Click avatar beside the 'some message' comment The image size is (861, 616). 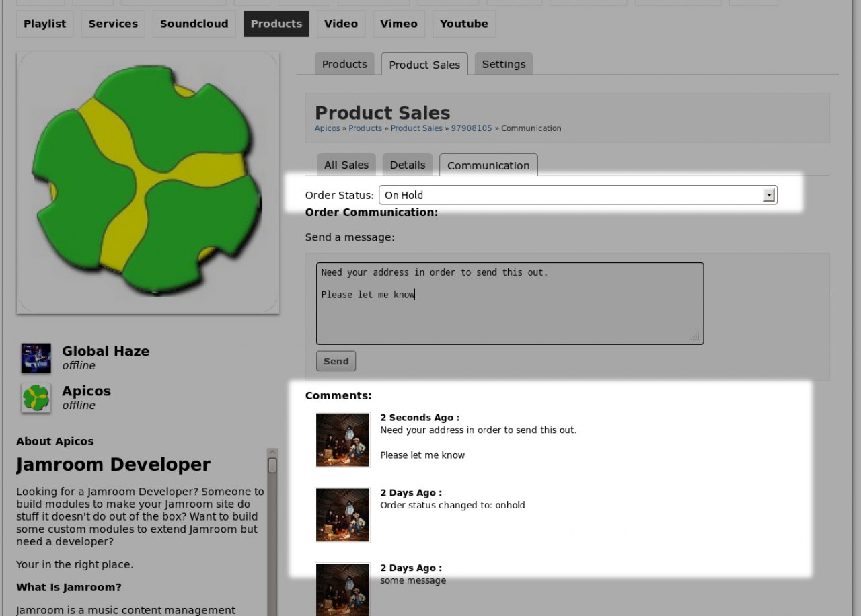pyautogui.click(x=342, y=589)
